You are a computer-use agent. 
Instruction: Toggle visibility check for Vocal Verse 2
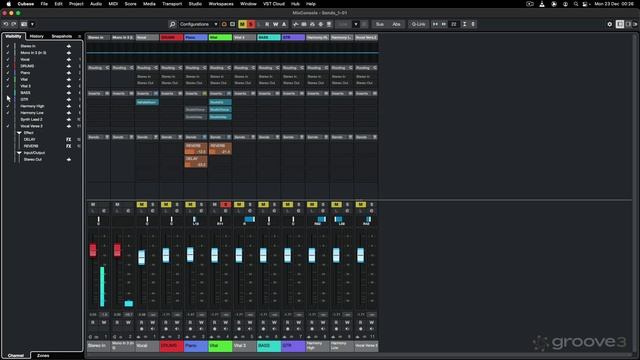click(7, 126)
